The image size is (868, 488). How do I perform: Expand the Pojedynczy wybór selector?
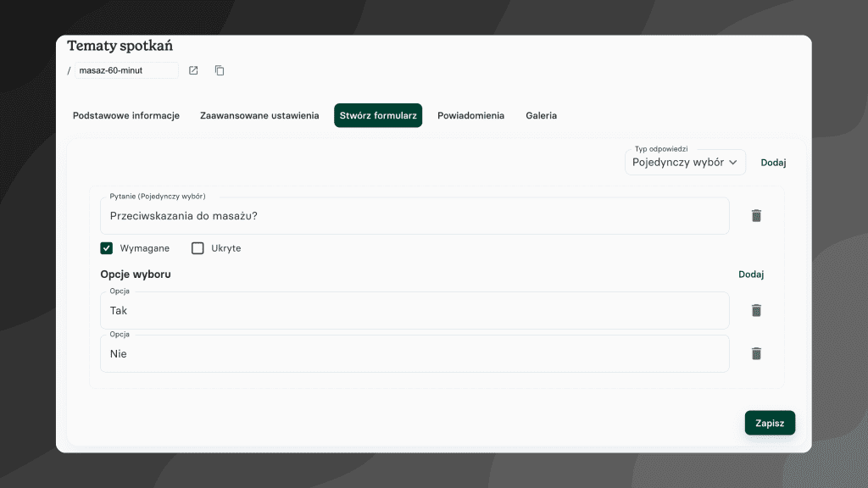coord(685,162)
